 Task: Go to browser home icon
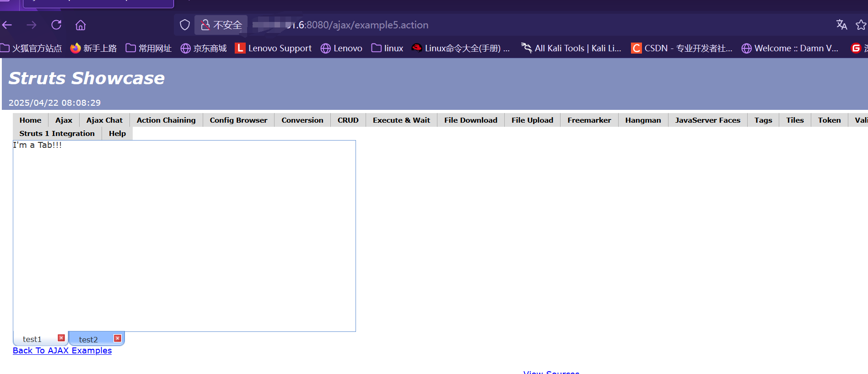pyautogui.click(x=81, y=25)
